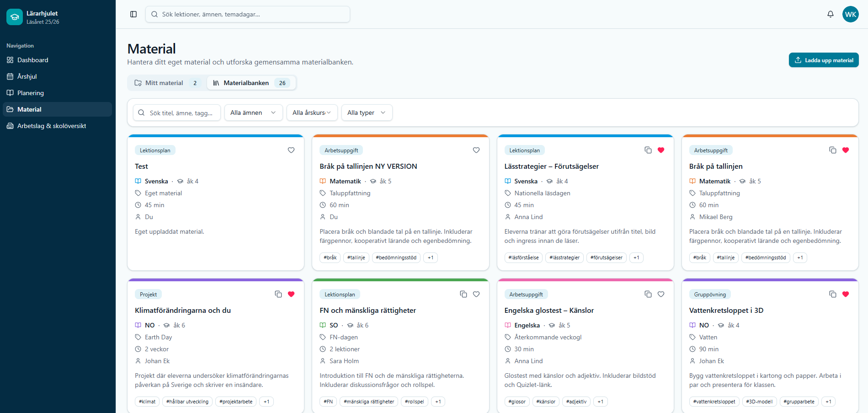Unfavorite Lässtrategier – Förutsägelser heart
The width and height of the screenshot is (868, 413).
coord(661,150)
